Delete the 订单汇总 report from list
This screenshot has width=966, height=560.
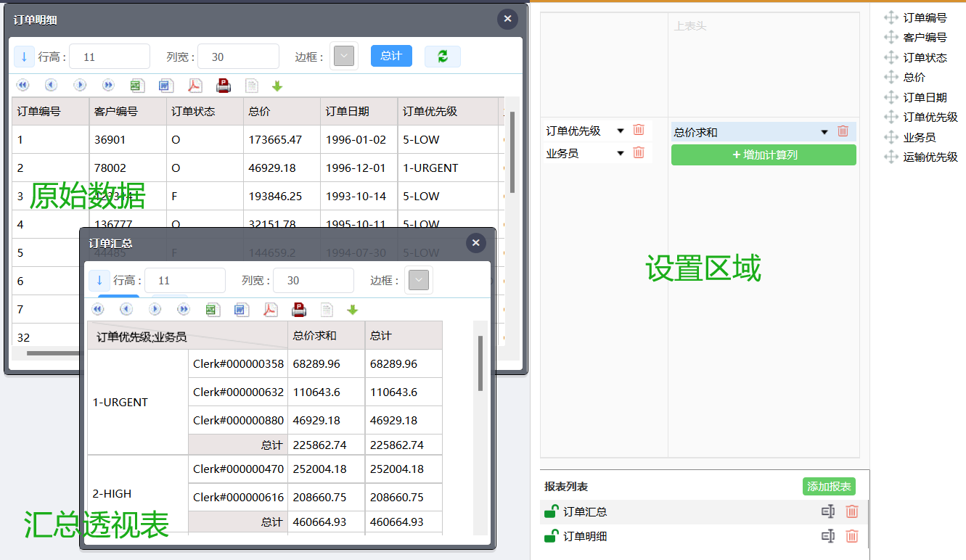pos(852,511)
